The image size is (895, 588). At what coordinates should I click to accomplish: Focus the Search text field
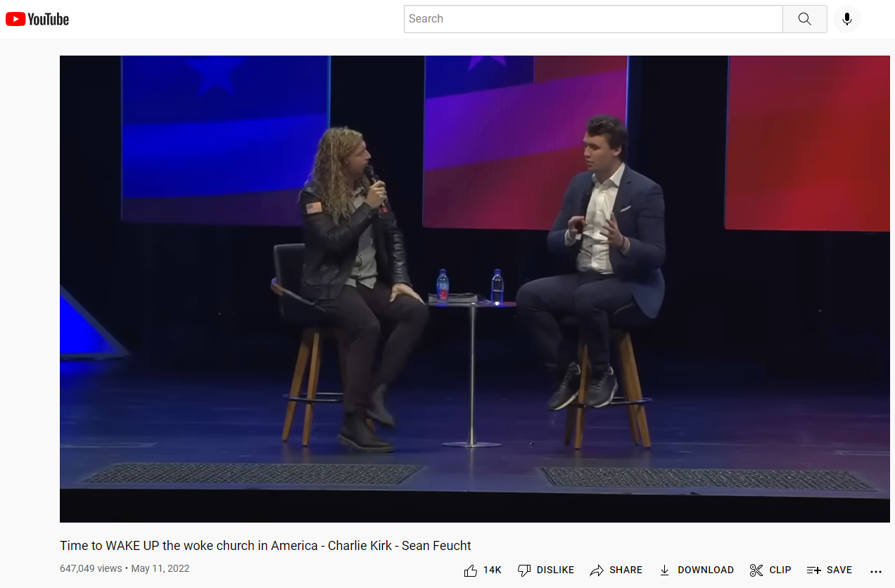click(x=593, y=19)
